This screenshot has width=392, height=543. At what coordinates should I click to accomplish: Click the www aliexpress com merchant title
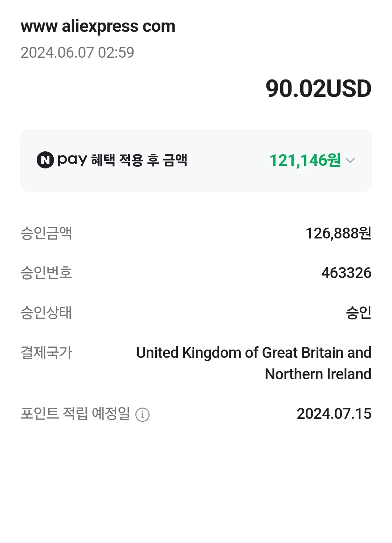[x=98, y=26]
